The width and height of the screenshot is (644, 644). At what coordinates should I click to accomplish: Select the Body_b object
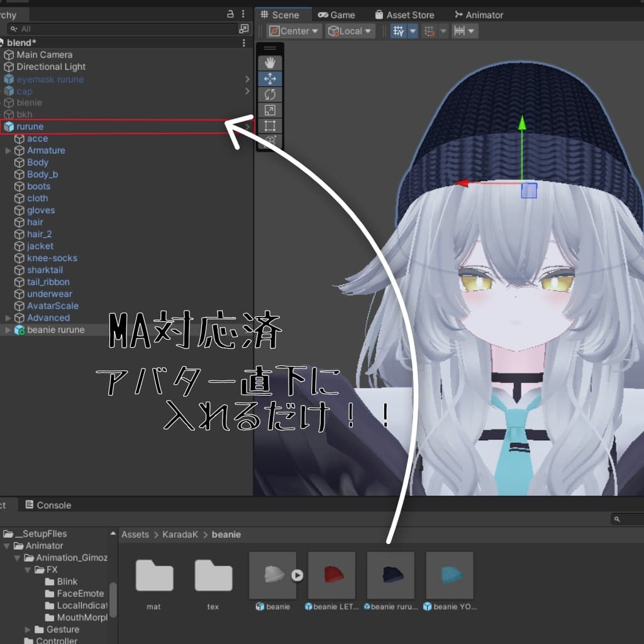point(42,174)
